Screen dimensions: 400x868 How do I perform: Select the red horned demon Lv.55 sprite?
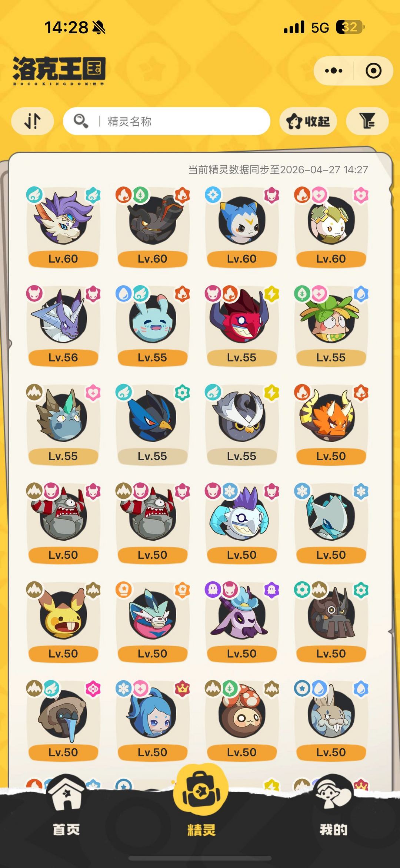coord(242,326)
